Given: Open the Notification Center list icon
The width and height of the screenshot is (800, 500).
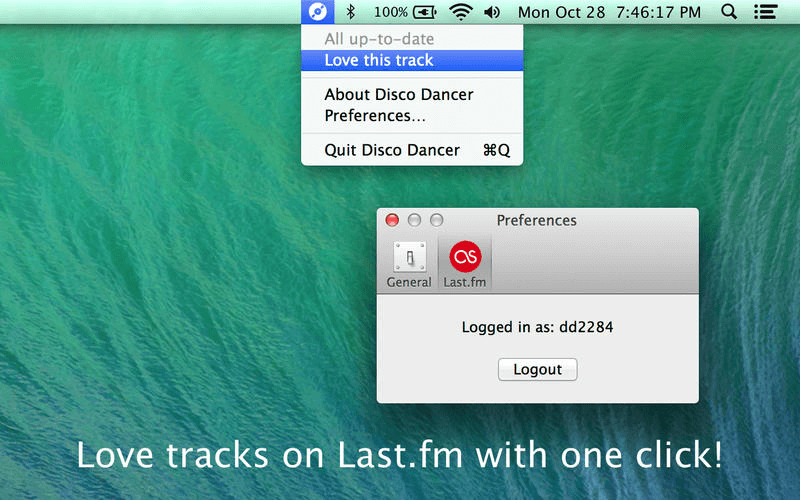Looking at the screenshot, I should click(x=765, y=12).
